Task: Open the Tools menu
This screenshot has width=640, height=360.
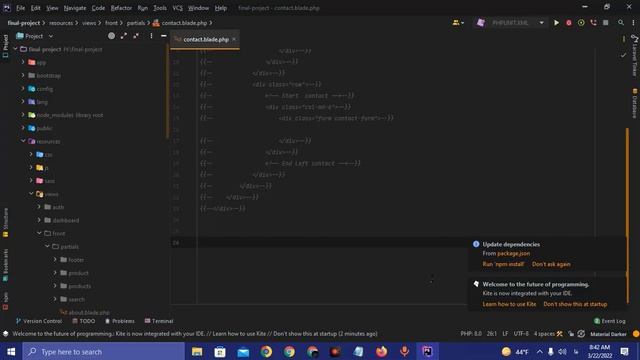Action: (x=160, y=8)
